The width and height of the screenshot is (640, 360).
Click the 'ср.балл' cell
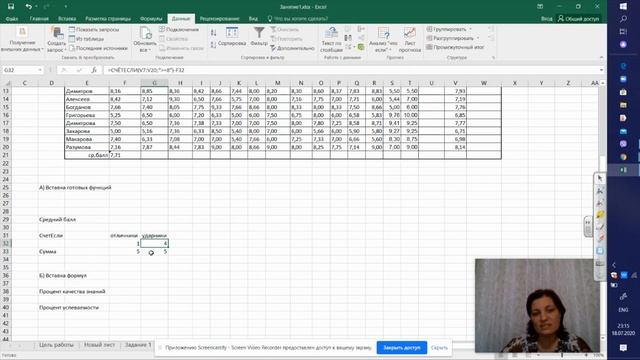click(x=87, y=155)
